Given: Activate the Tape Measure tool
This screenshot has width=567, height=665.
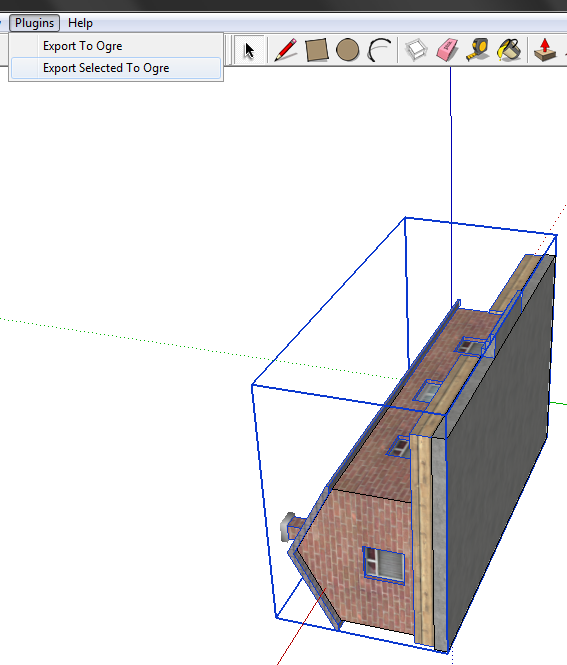Looking at the screenshot, I should point(478,50).
